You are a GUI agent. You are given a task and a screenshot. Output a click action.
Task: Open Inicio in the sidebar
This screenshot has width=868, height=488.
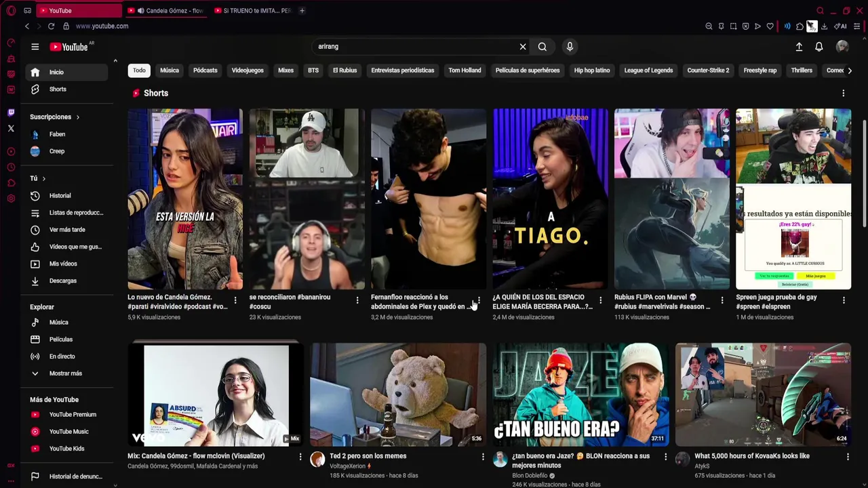click(67, 72)
